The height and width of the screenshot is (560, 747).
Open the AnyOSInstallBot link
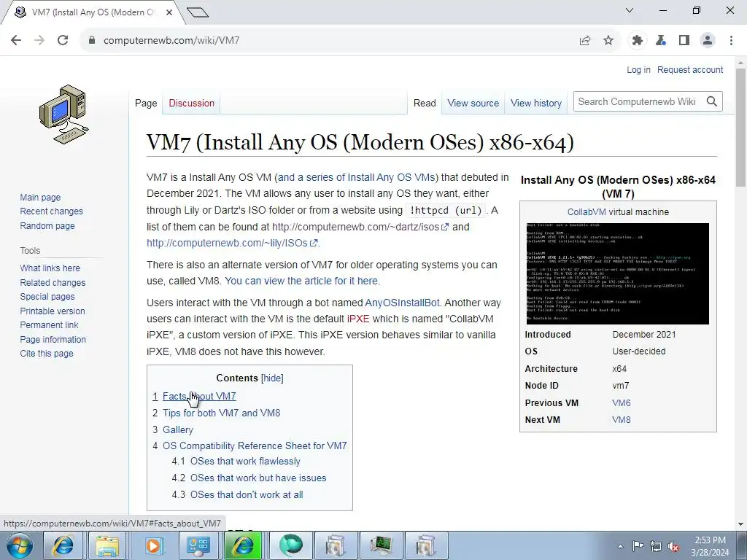click(x=402, y=303)
